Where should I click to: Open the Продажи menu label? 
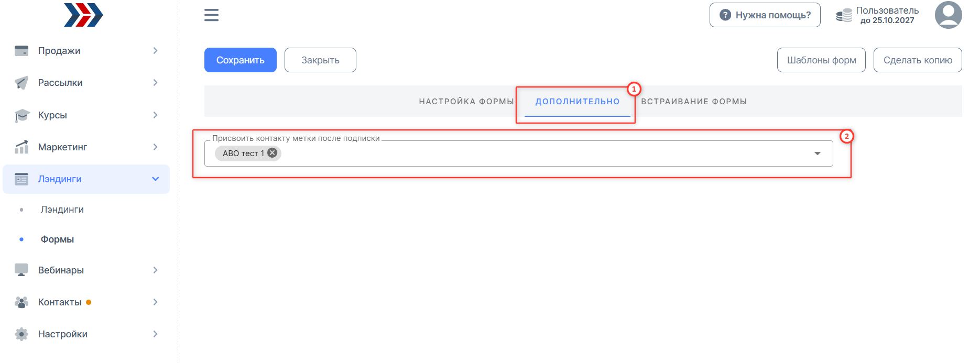59,51
